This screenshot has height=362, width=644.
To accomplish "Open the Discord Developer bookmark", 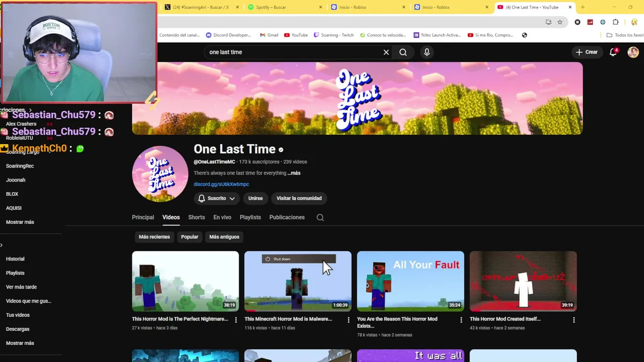I will pos(228,35).
